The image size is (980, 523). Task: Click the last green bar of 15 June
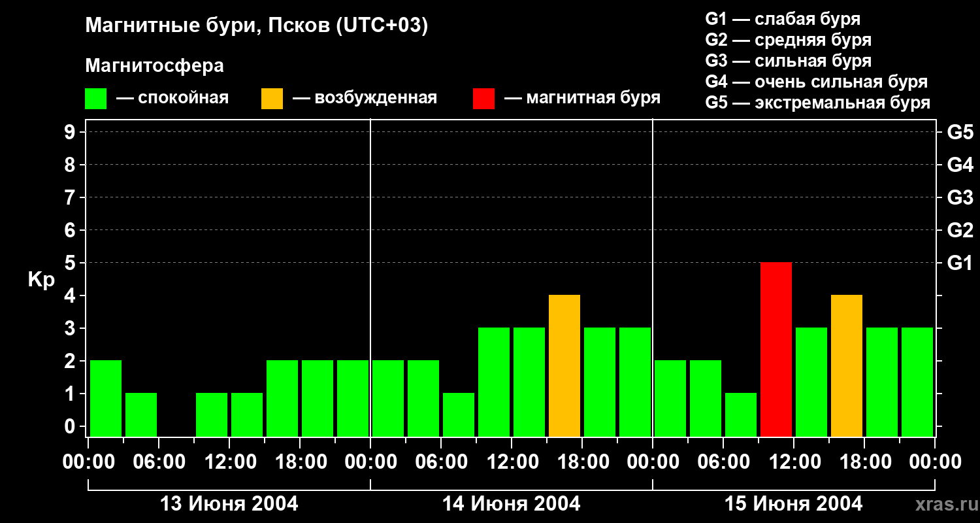[x=917, y=382]
